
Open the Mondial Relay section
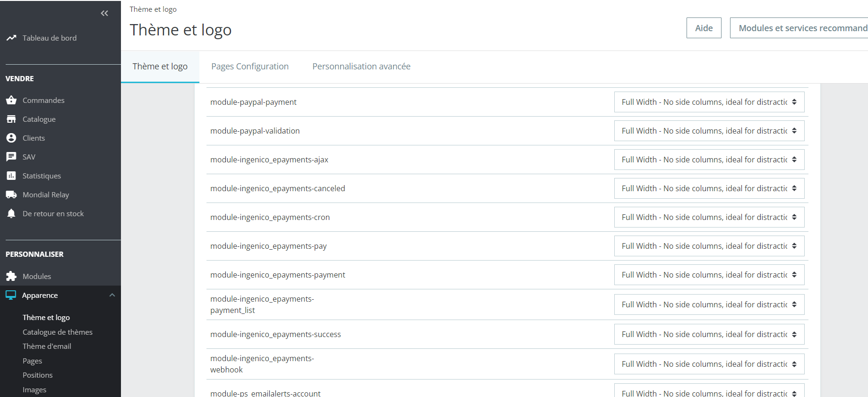coord(46,194)
